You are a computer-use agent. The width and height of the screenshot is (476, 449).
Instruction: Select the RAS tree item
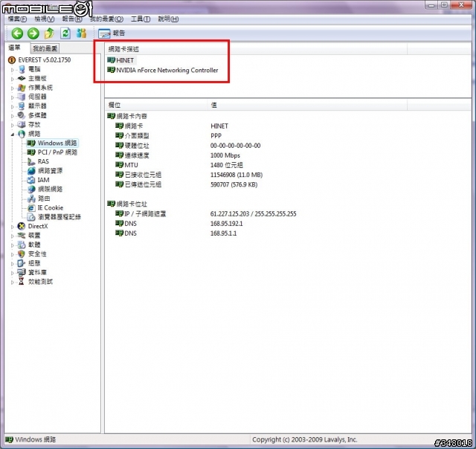[43, 161]
